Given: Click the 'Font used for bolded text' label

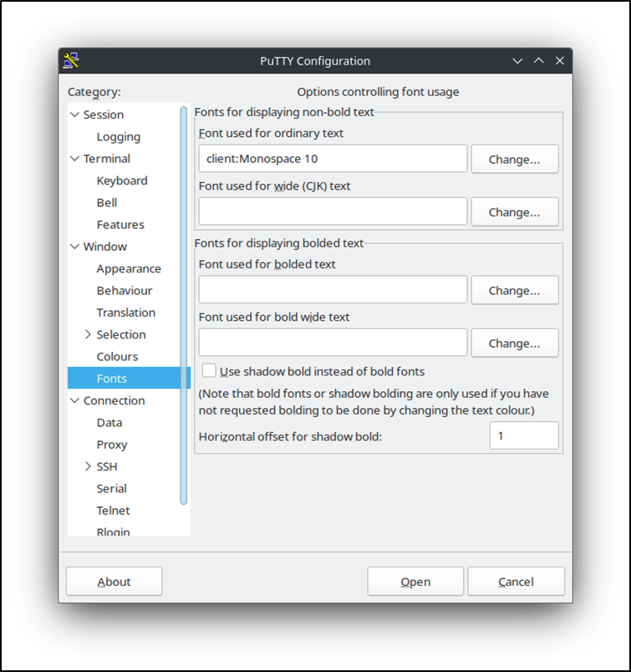Looking at the screenshot, I should (267, 264).
